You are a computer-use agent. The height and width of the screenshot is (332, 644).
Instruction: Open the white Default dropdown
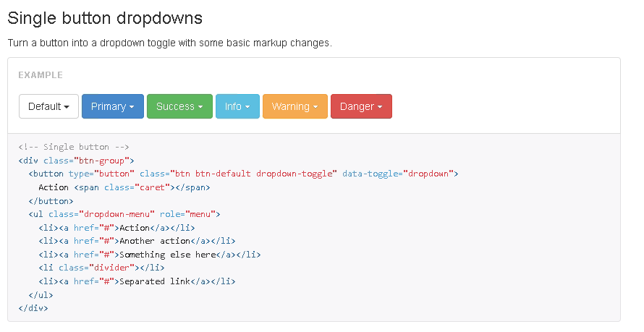[x=48, y=106]
